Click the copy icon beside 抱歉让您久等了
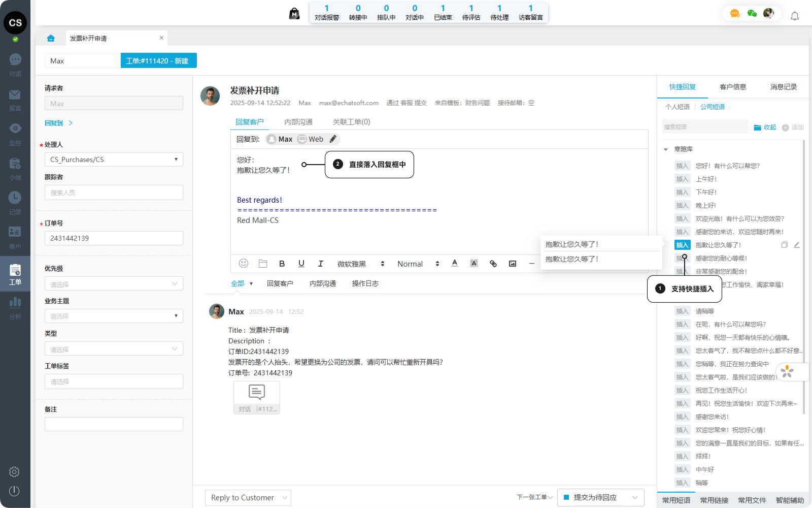This screenshot has height=508, width=812. tap(784, 245)
